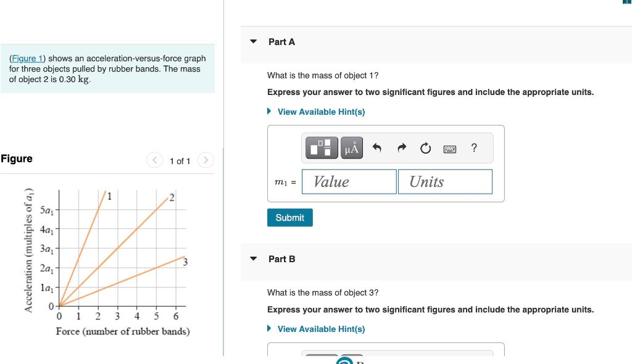Image resolution: width=632 pixels, height=364 pixels.
Task: Click the left figure navigation chevron
Action: (154, 160)
